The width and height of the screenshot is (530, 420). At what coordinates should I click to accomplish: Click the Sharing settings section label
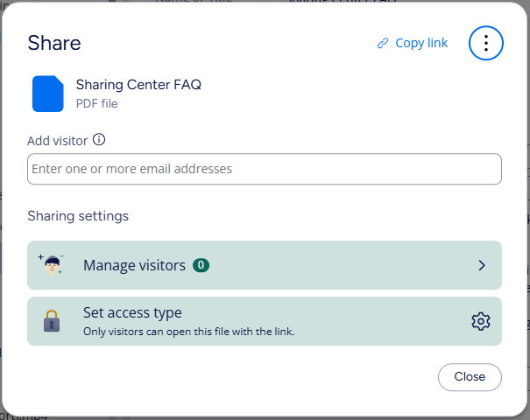click(x=78, y=215)
